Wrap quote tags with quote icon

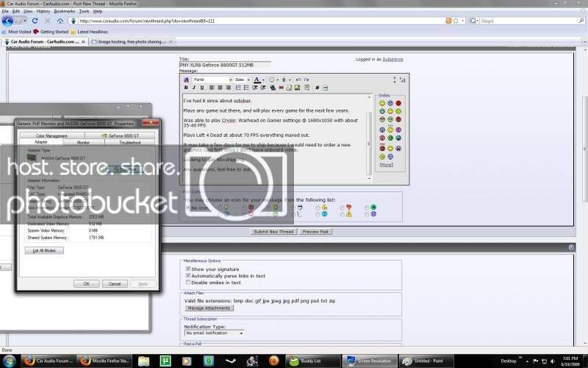307,88
